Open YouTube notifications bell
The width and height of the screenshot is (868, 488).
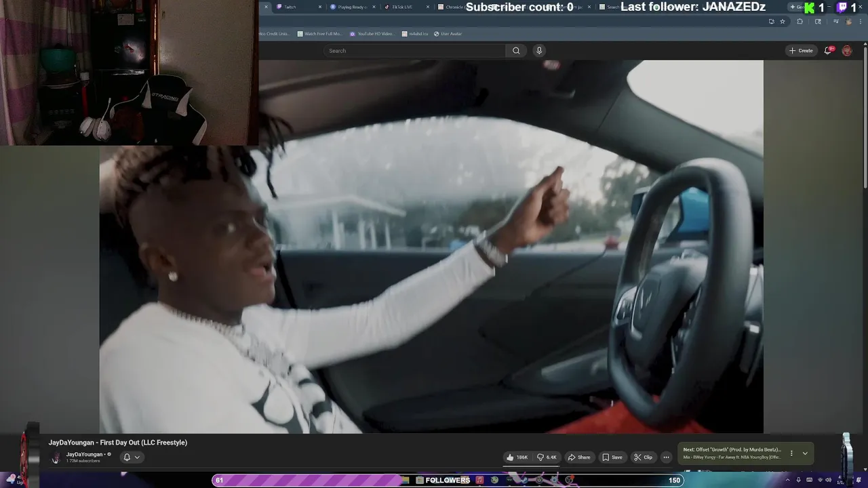(x=828, y=51)
